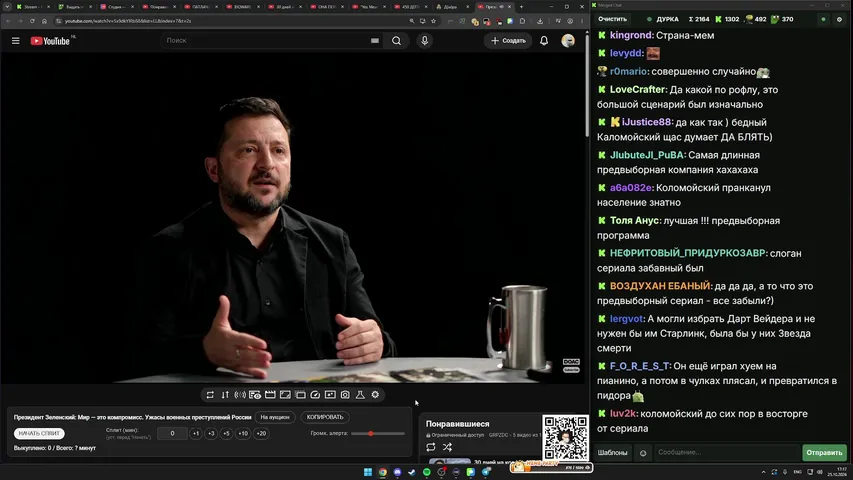Open Spotify from the taskbar
This screenshot has height=480, width=853.
coord(426,472)
